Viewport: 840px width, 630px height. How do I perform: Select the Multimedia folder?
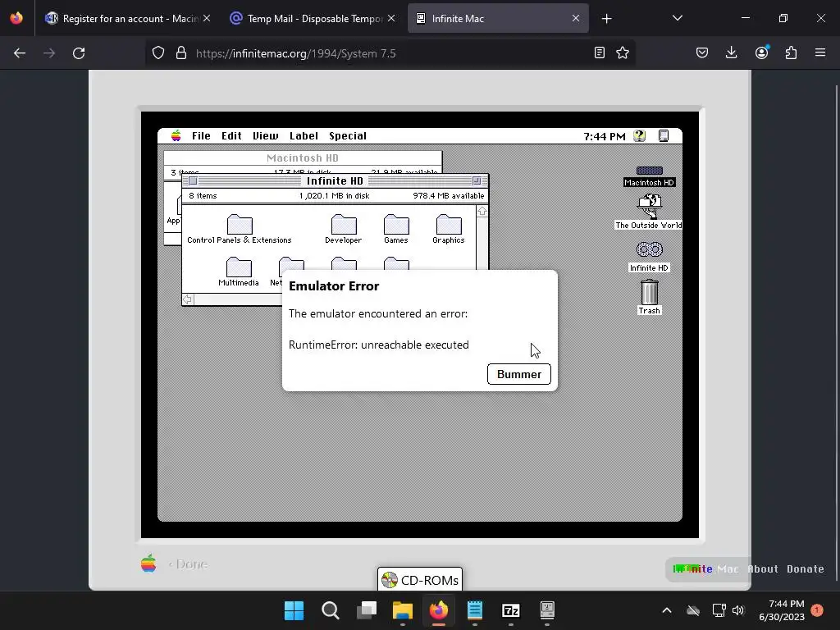[239, 272]
